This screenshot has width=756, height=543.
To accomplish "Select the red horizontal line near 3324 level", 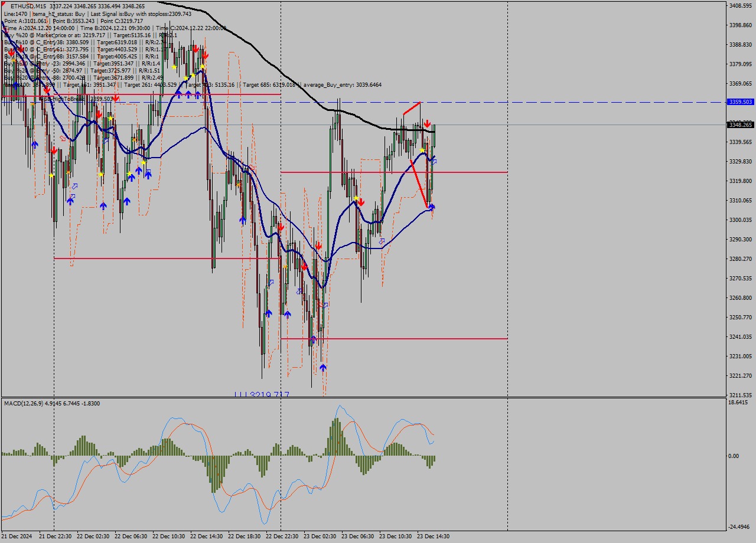I will coord(394,172).
